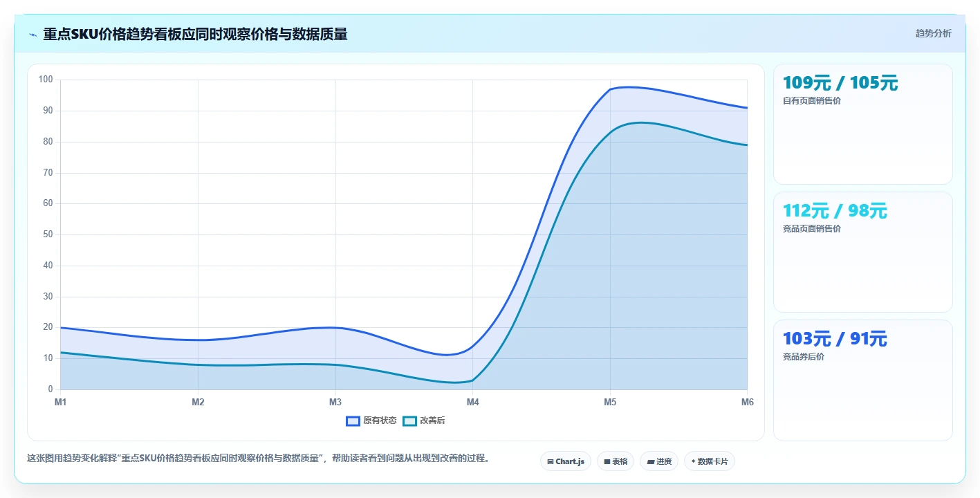Select the Chart.js tag chip
The image size is (980, 498).
(x=566, y=461)
